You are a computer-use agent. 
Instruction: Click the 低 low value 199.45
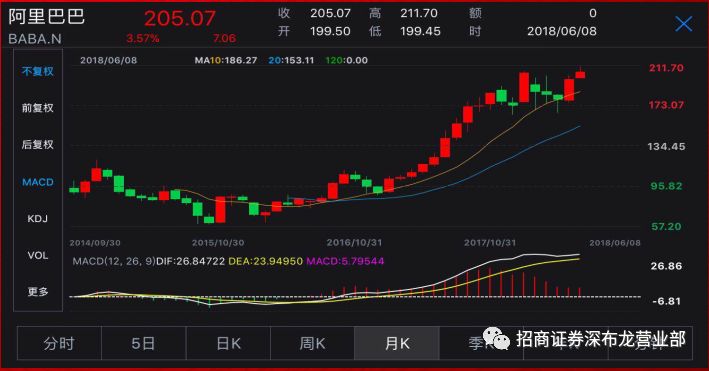[420, 31]
